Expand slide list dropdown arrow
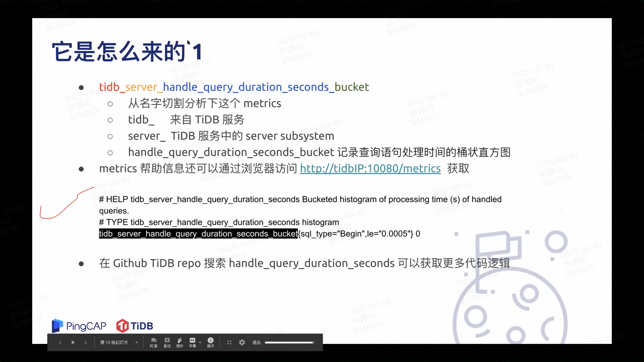 (137, 343)
